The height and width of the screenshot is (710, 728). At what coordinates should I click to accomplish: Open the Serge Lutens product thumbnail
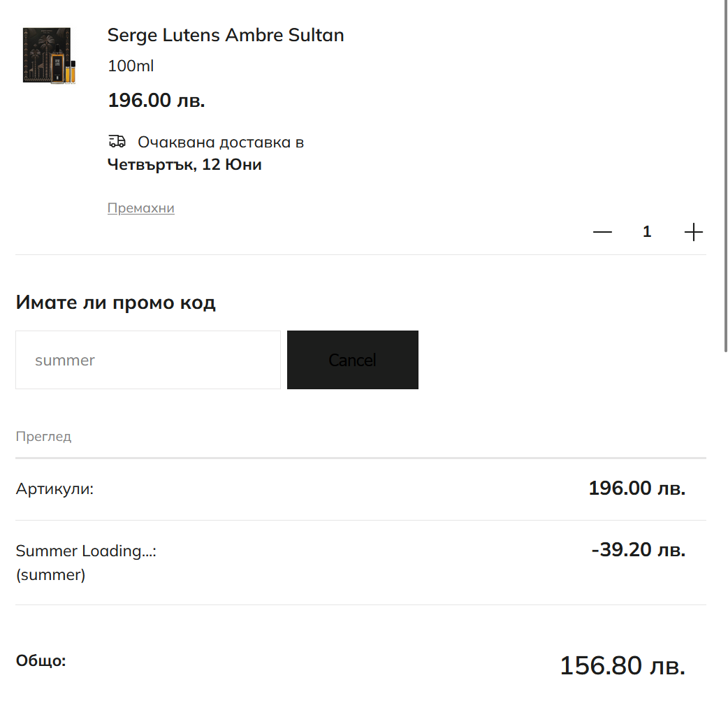coord(49,56)
